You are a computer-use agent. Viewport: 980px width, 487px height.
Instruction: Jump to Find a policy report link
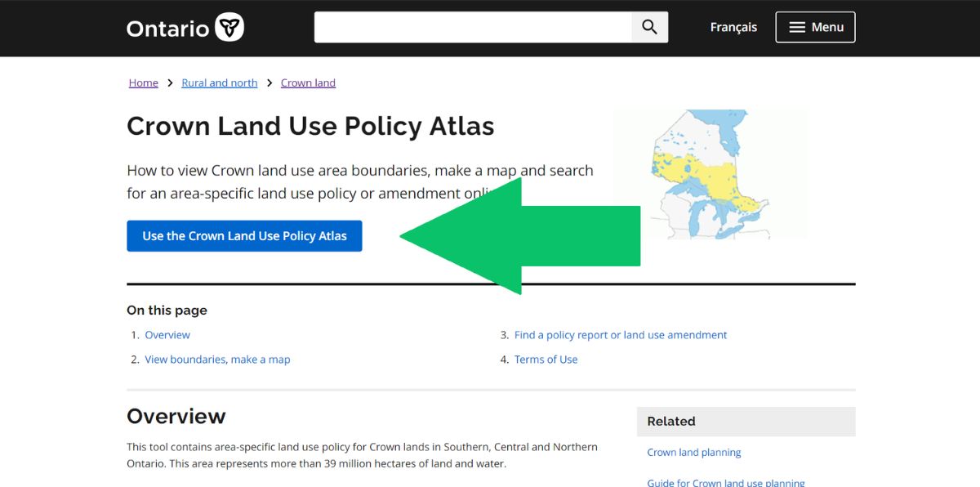click(621, 335)
